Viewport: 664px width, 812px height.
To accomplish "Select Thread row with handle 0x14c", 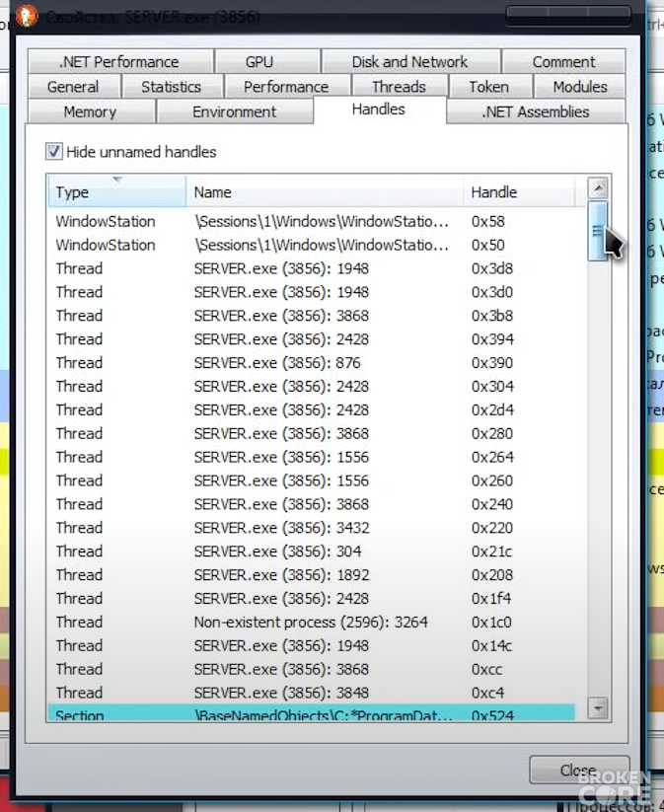I will tap(312, 645).
